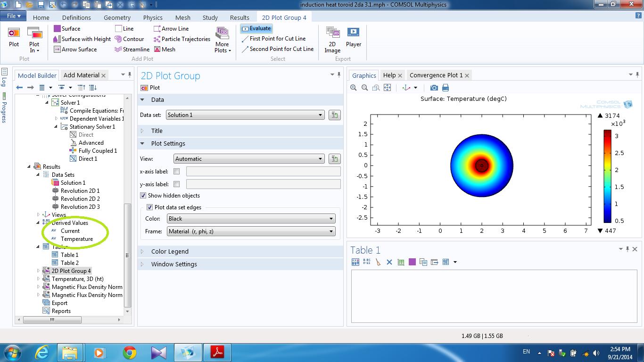644x362 pixels.
Task: Select Temperature under Derived Values
Action: [x=77, y=239]
